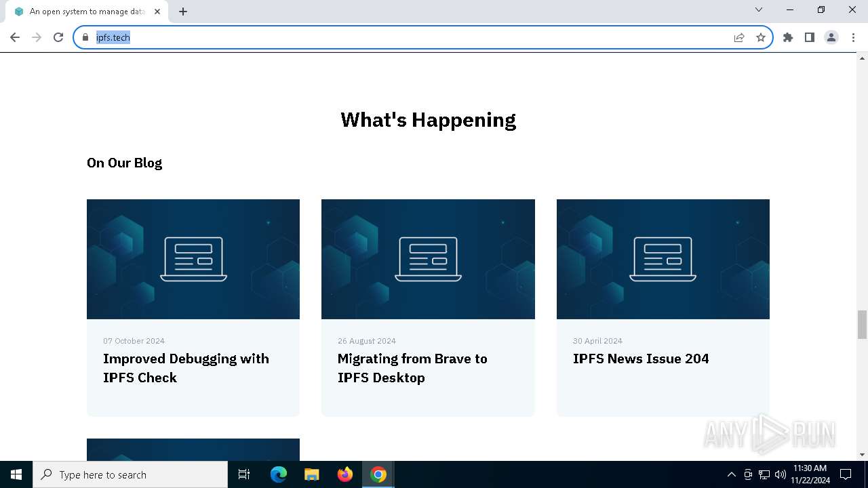The image size is (868, 488).
Task: Open Task View on the taskbar
Action: (244, 474)
